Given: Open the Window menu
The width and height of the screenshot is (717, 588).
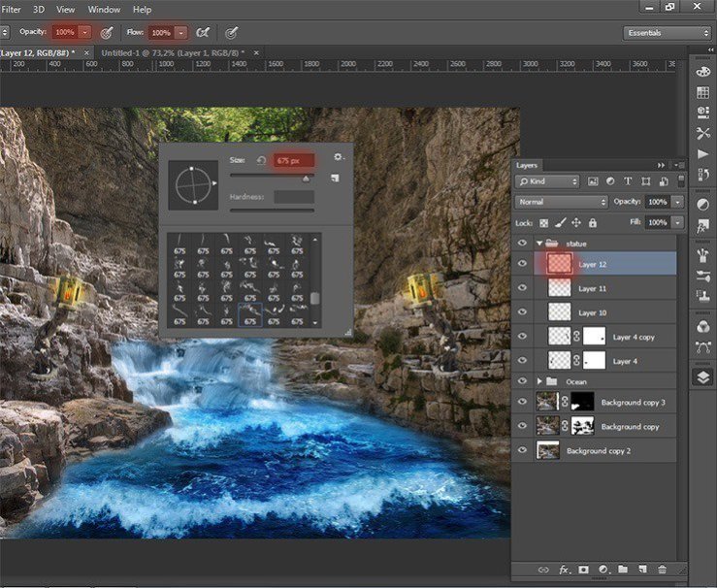Looking at the screenshot, I should pyautogui.click(x=104, y=10).
